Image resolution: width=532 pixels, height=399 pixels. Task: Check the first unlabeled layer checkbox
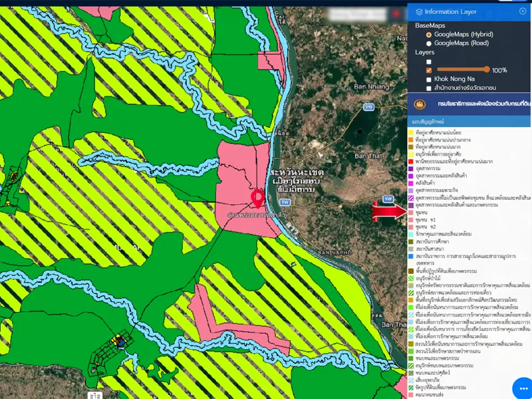pos(429,61)
